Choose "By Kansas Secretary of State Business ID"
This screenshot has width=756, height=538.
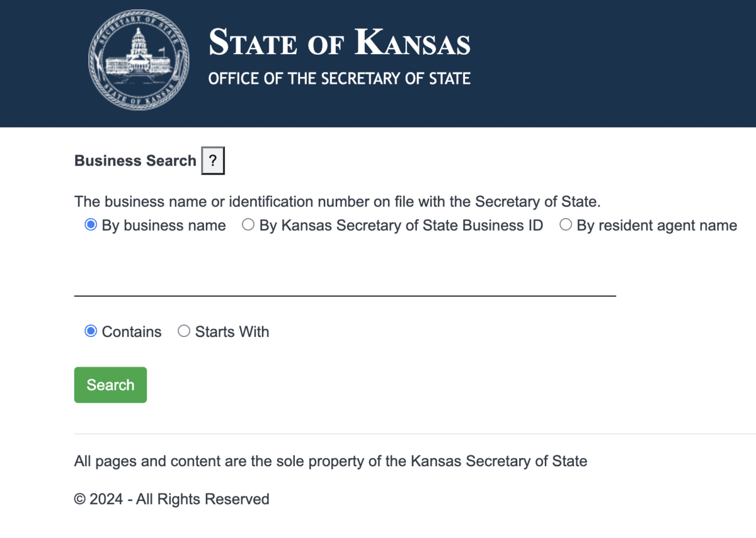(x=248, y=224)
